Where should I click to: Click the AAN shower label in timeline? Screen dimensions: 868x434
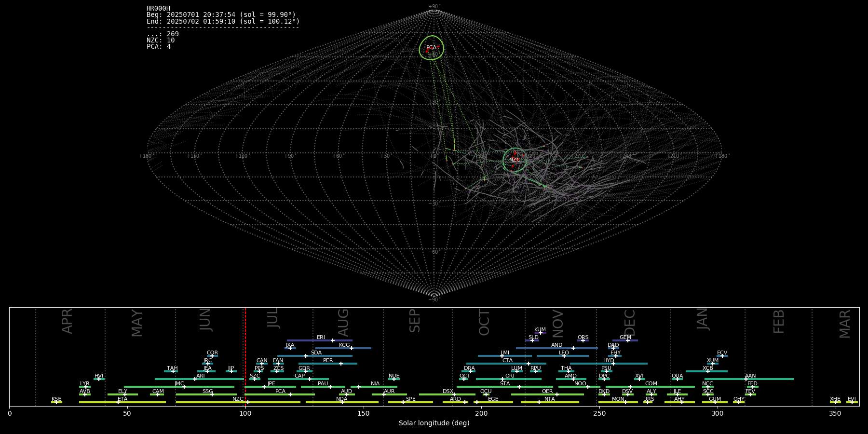[x=750, y=376]
